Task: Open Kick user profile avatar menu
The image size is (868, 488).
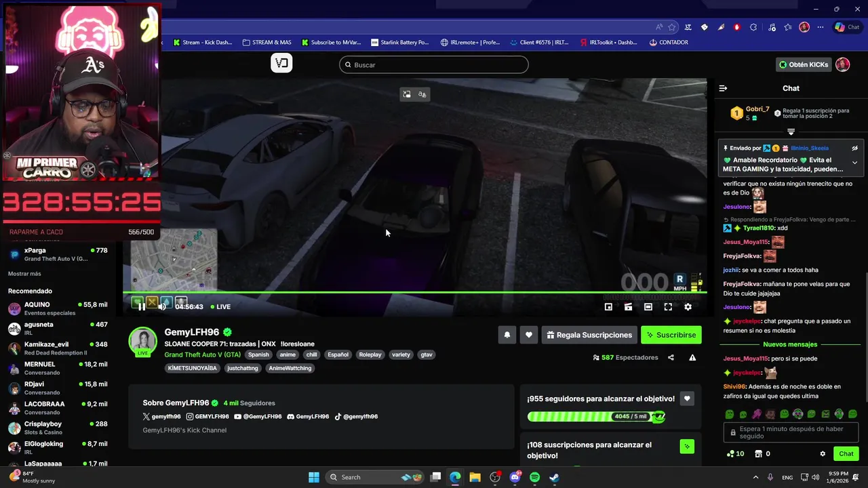Action: pos(842,64)
